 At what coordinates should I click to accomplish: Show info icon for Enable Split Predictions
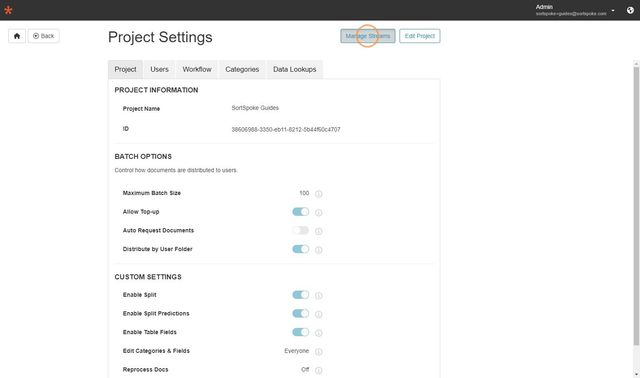click(319, 314)
